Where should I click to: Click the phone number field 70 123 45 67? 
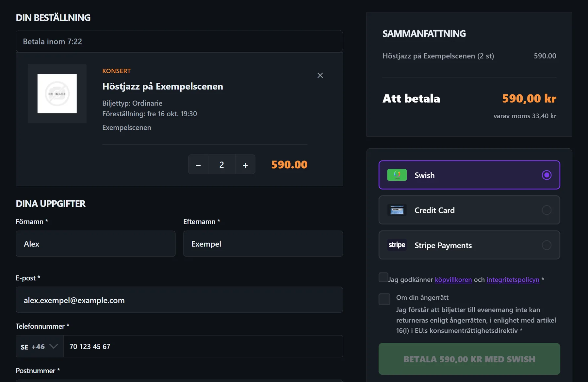point(203,346)
